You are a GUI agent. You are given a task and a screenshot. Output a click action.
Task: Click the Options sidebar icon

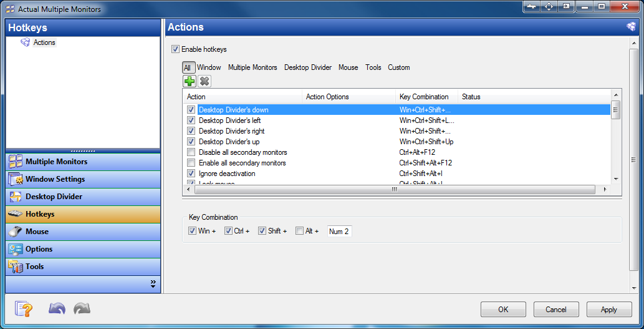16,249
